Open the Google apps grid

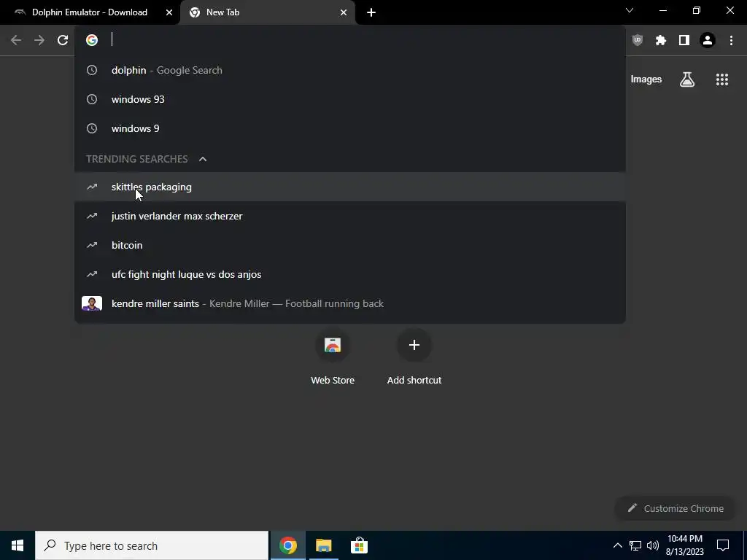pos(722,79)
